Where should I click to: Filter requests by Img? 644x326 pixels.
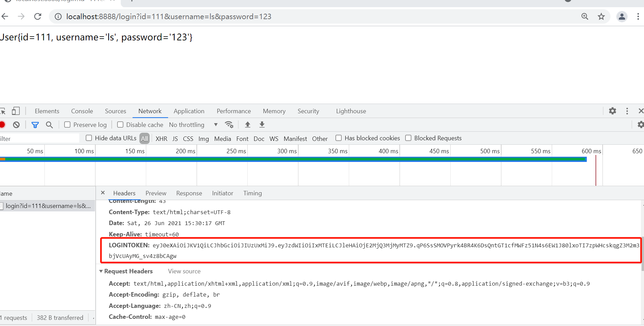click(204, 139)
